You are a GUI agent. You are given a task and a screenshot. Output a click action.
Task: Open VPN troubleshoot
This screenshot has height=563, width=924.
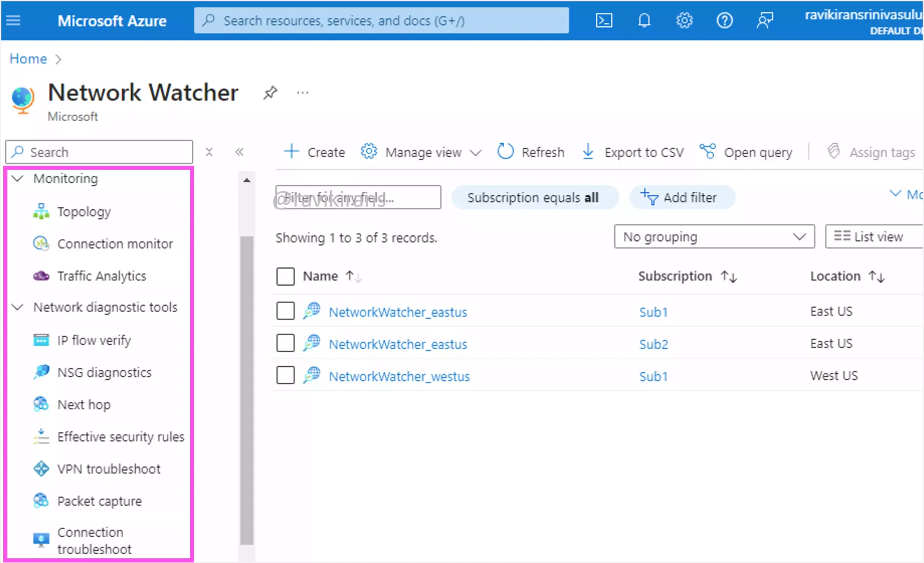click(109, 469)
